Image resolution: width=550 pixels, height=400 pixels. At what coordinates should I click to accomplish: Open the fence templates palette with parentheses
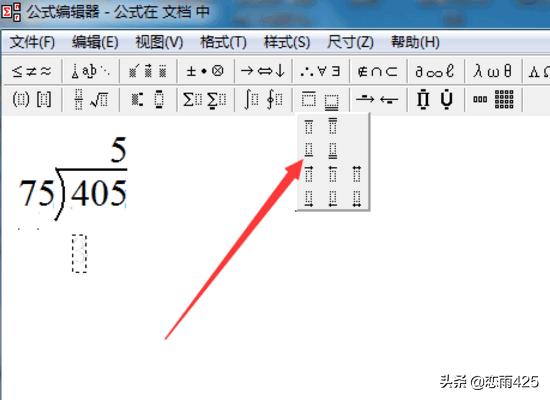tap(32, 100)
